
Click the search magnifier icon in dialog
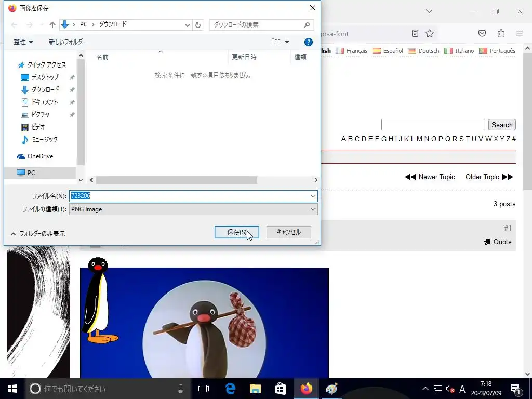coord(307,25)
